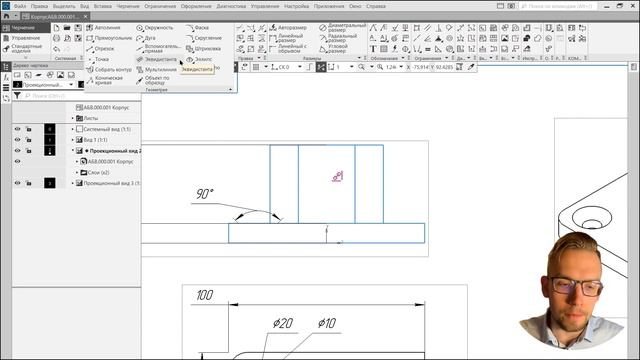Select the Коническая кривая tool
The image size is (640, 360).
(x=105, y=80)
